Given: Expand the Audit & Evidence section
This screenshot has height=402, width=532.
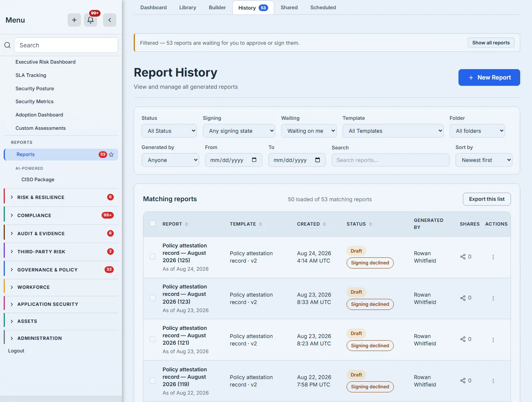Looking at the screenshot, I should [x=61, y=234].
